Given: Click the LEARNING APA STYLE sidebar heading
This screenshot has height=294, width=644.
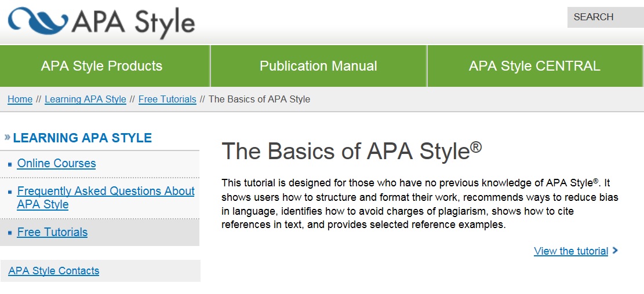Looking at the screenshot, I should (82, 138).
